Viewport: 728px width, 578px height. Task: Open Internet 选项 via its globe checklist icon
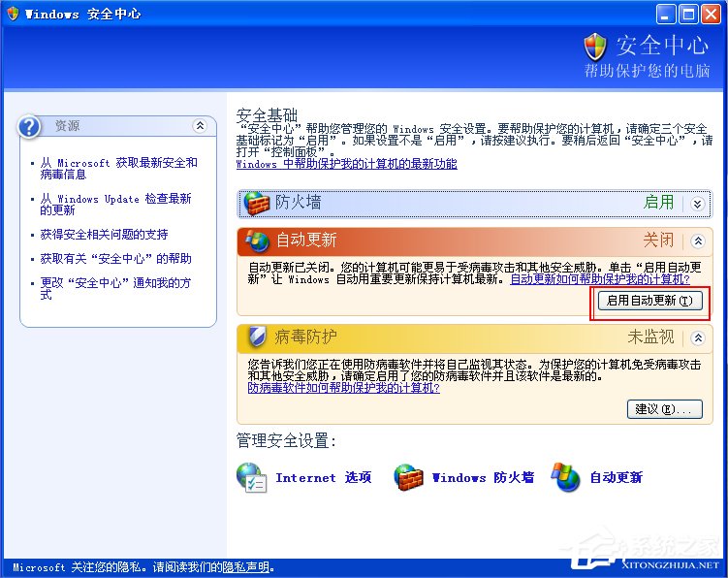click(x=251, y=477)
